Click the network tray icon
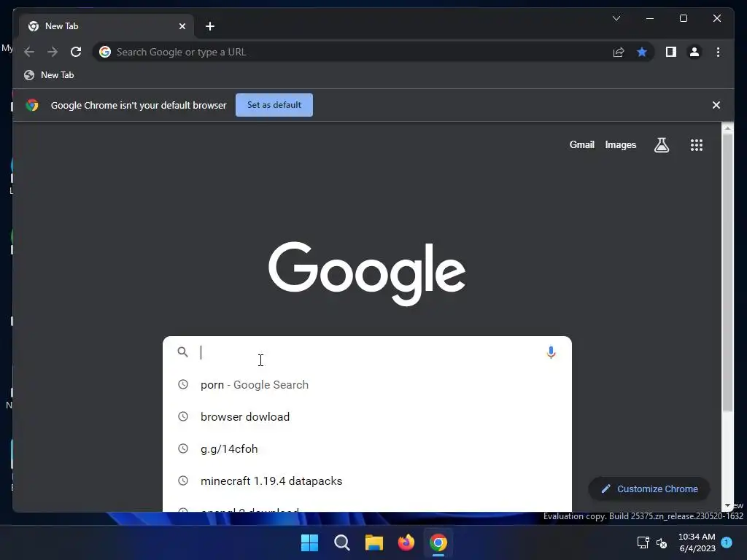Screen dimensions: 747x560 643,542
